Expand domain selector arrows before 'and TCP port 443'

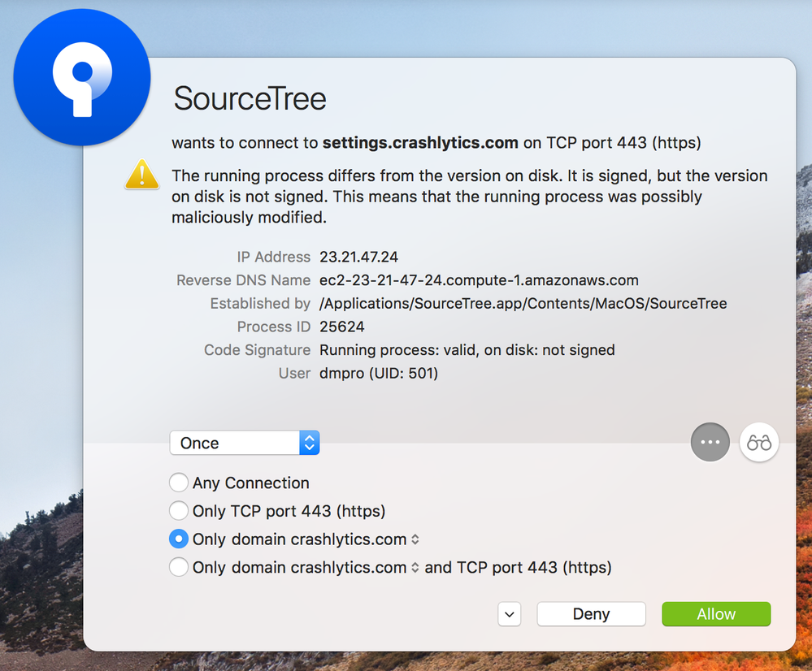click(415, 568)
